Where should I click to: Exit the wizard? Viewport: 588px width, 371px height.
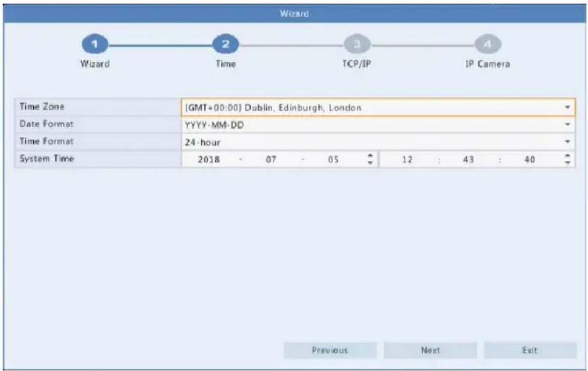click(530, 351)
